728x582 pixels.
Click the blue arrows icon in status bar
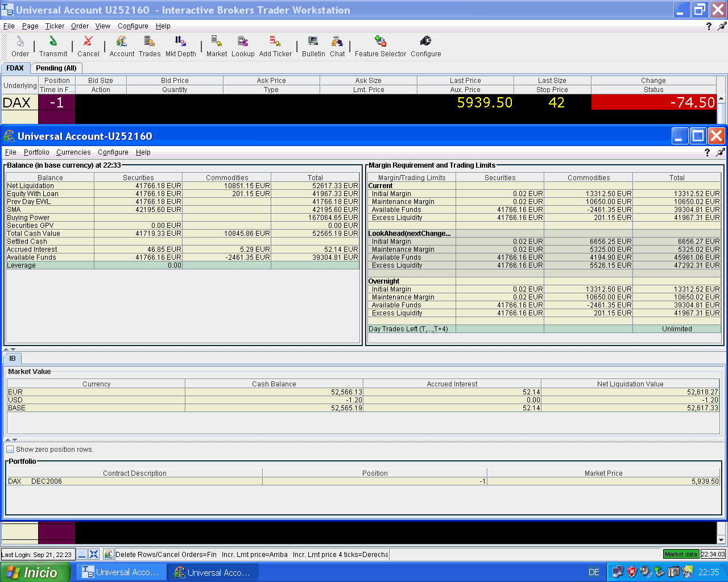pos(94,554)
